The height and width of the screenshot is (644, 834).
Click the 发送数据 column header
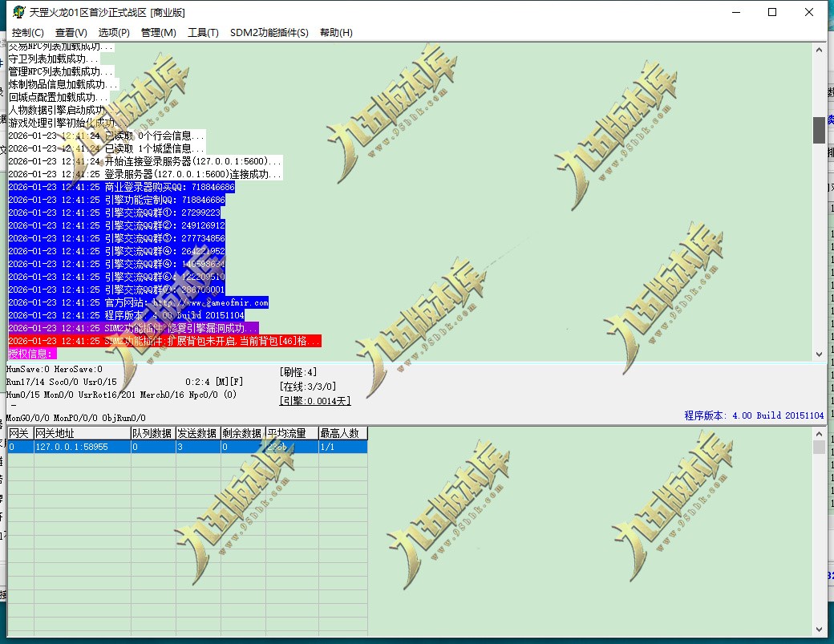(x=198, y=433)
